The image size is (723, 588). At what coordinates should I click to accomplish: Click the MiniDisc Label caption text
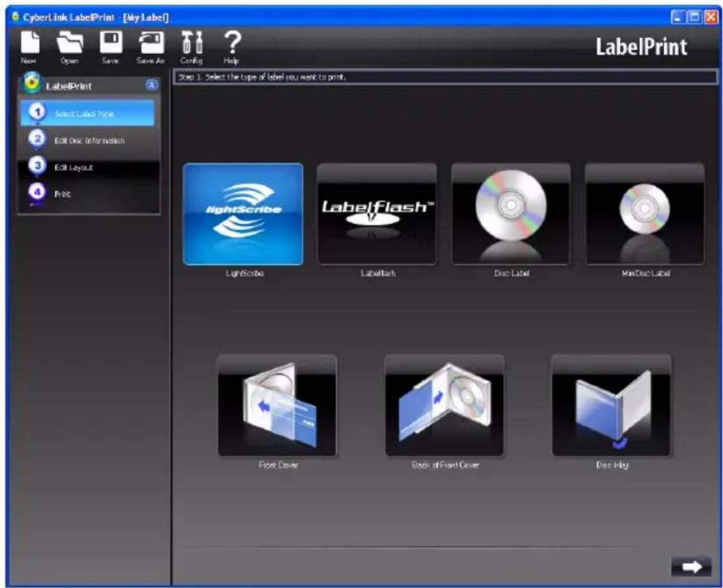coord(646,273)
